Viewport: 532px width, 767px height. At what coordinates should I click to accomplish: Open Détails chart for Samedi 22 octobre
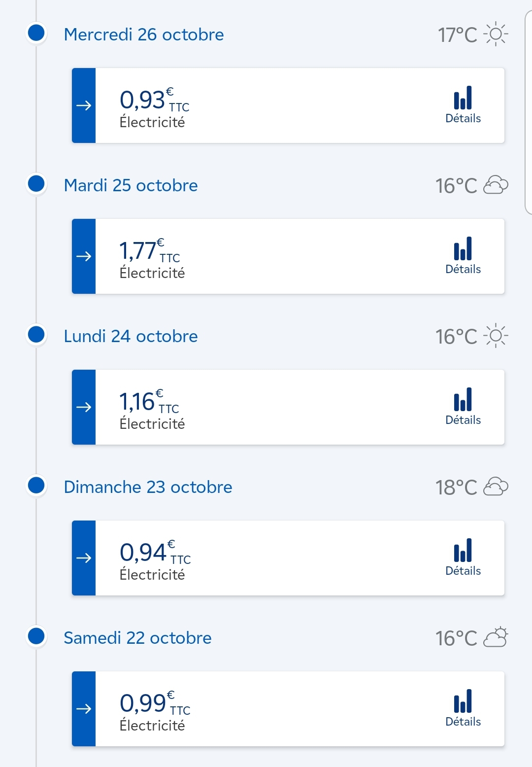point(463,708)
